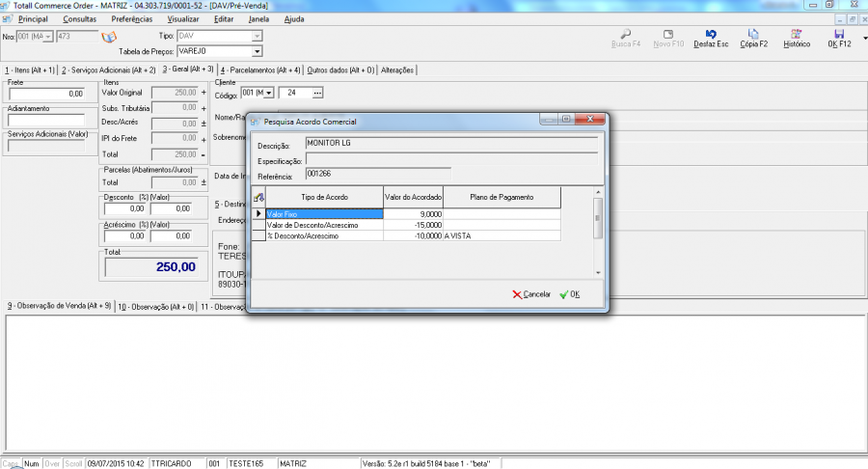Click the book icon beside order number
Screen dimensions: 868x469
coord(109,37)
